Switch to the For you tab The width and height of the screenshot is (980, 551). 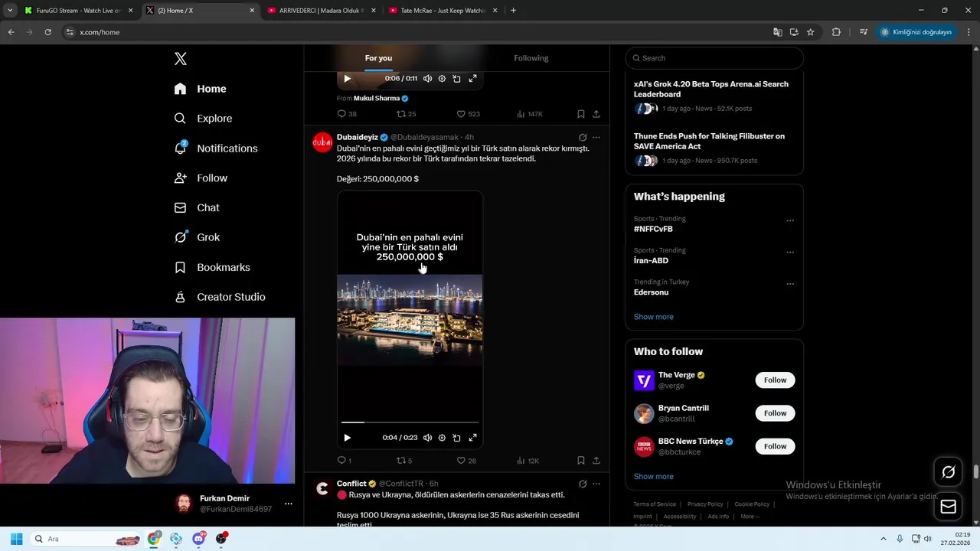(x=378, y=58)
